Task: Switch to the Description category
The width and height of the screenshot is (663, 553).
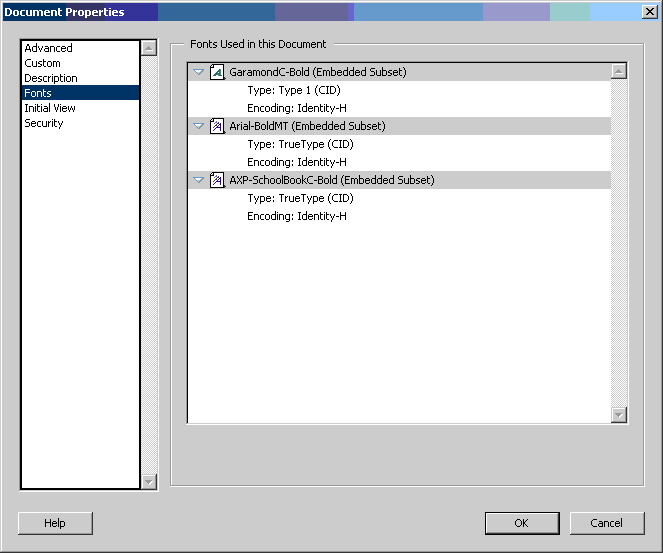Action: point(80,78)
